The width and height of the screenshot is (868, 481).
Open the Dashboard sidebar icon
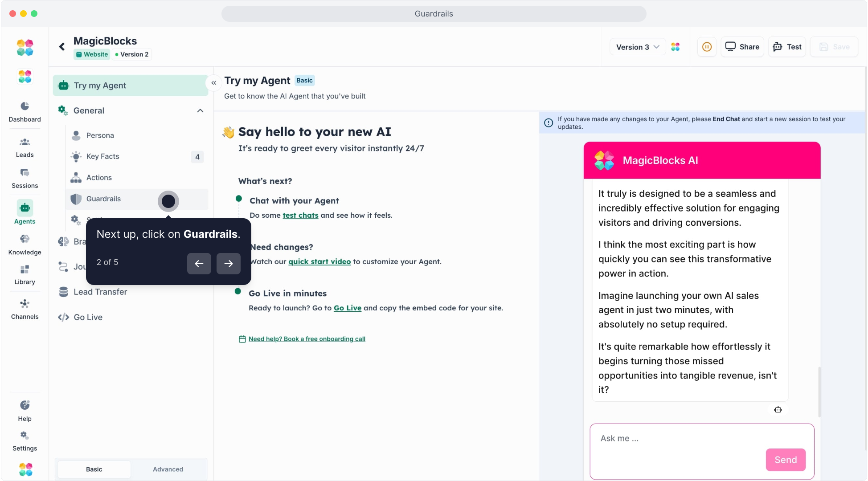point(25,111)
